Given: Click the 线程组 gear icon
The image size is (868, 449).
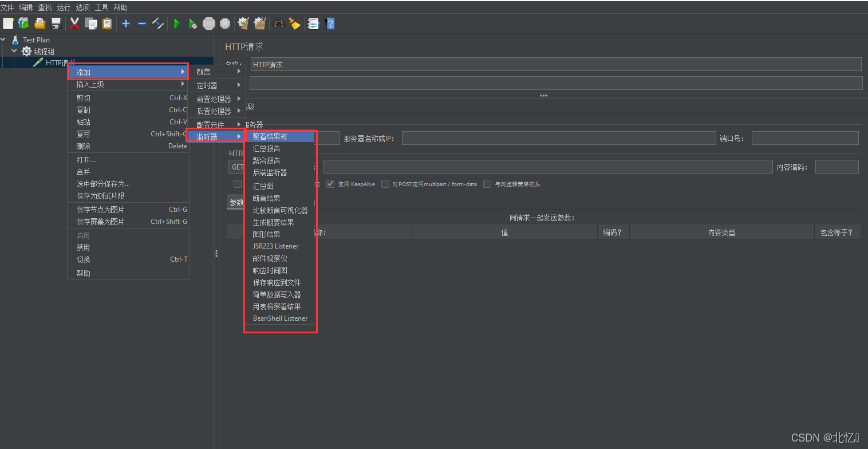Looking at the screenshot, I should (26, 52).
